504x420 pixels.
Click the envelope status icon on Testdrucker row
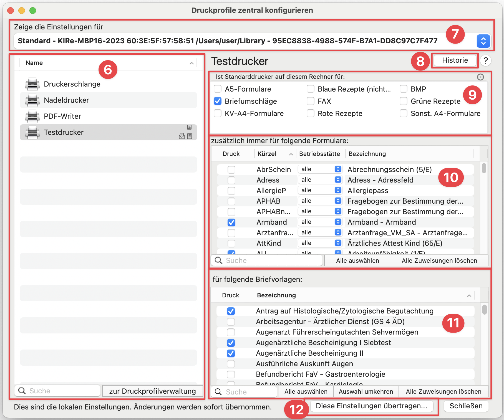pyautogui.click(x=182, y=136)
